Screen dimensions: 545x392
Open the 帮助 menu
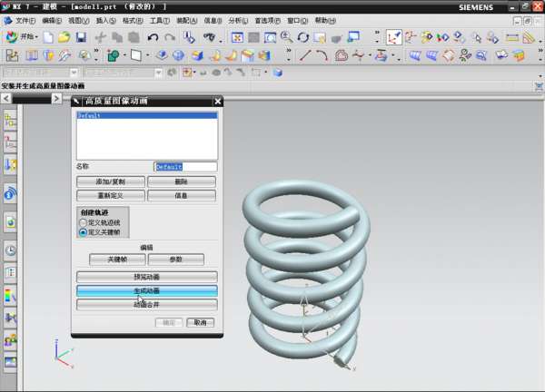point(325,20)
